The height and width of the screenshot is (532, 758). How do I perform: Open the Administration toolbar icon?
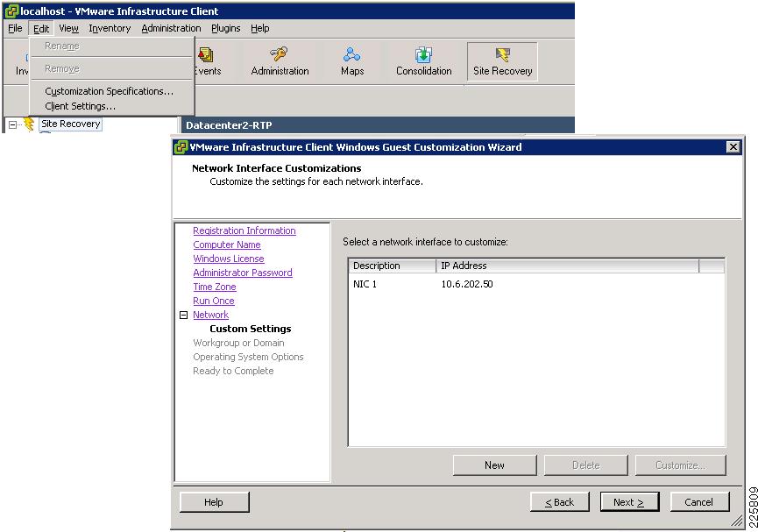(280, 61)
